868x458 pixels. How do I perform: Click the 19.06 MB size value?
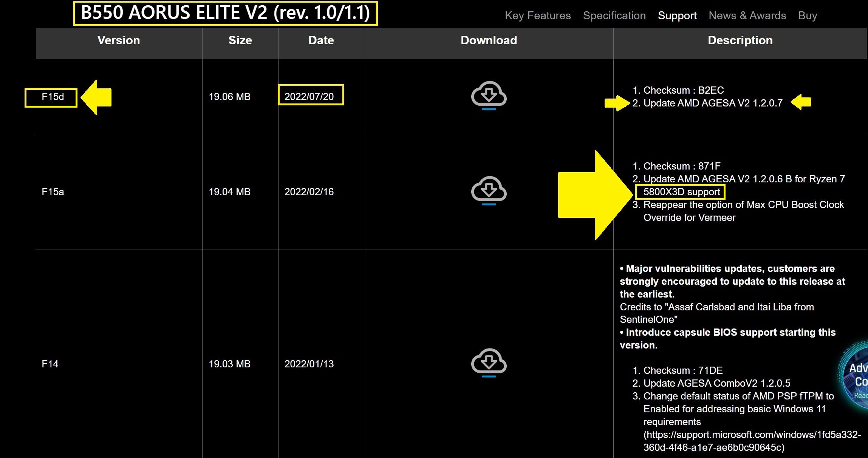(x=229, y=97)
